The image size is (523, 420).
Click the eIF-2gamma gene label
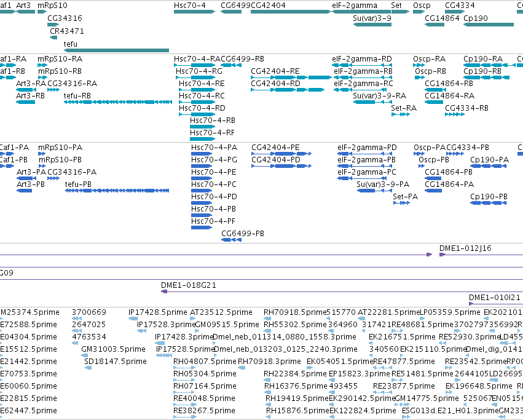coord(355,6)
